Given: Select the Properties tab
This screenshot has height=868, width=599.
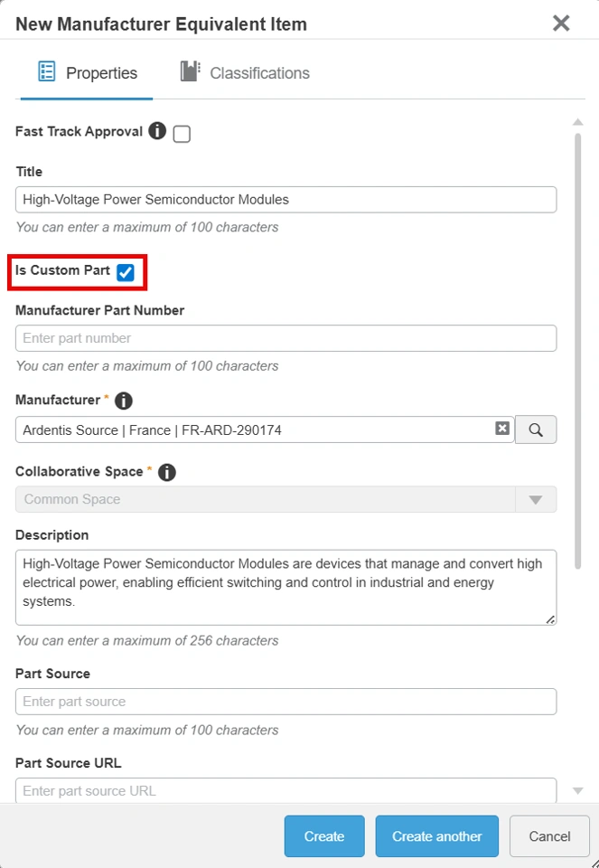Looking at the screenshot, I should 87,73.
